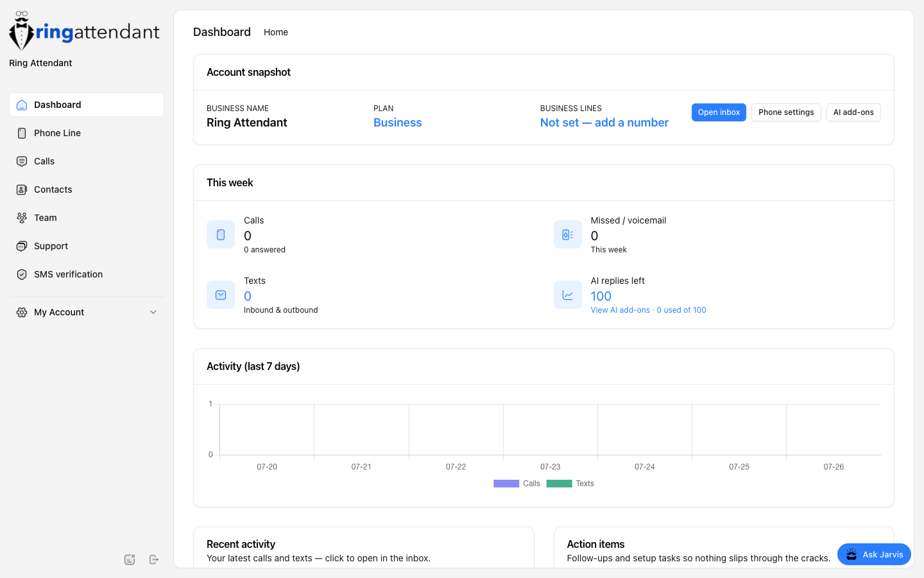Click the Contacts card icon

(22, 189)
